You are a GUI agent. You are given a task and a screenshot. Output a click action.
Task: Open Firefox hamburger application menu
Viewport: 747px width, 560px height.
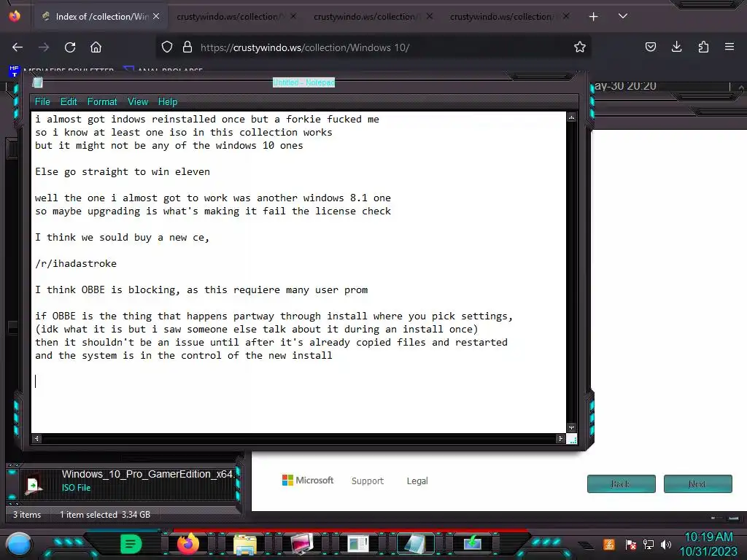(729, 47)
